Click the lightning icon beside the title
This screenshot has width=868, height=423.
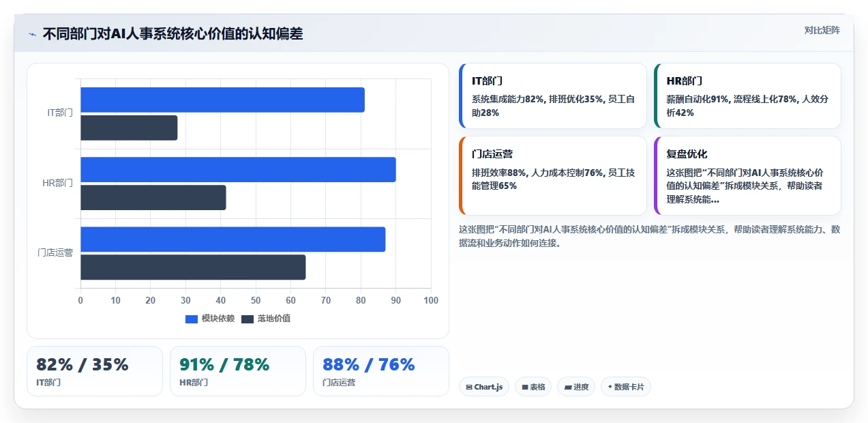coord(32,34)
